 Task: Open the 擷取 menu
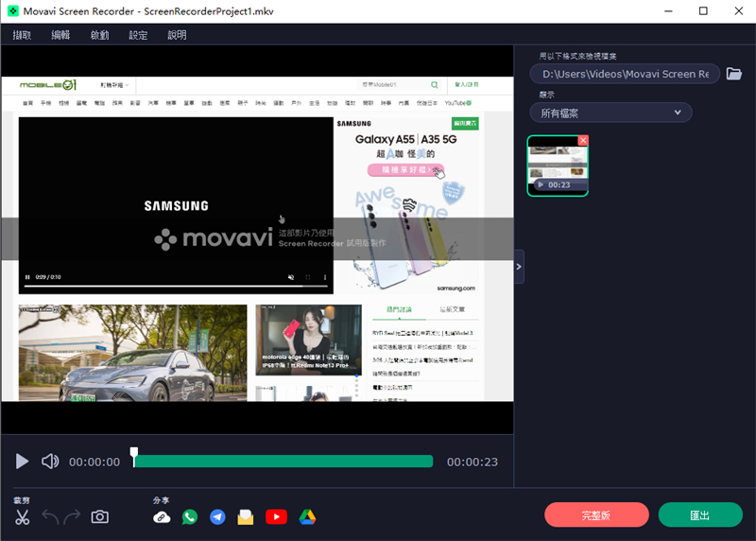23,35
